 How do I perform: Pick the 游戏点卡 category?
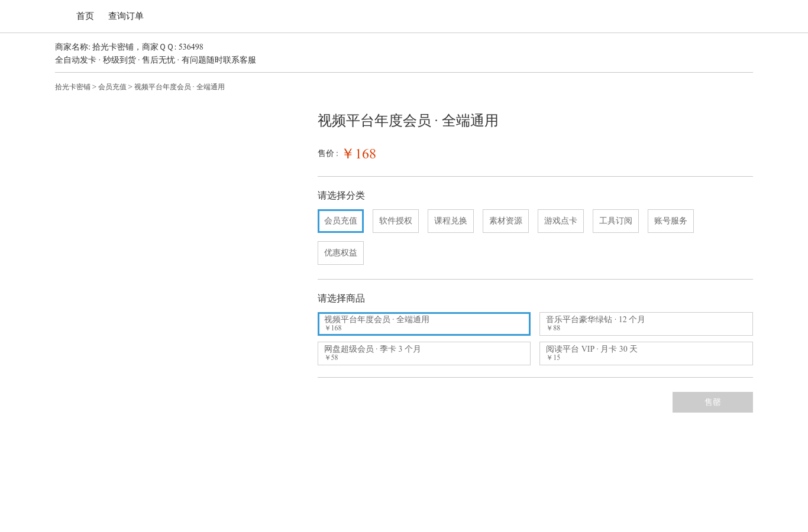[x=561, y=221]
